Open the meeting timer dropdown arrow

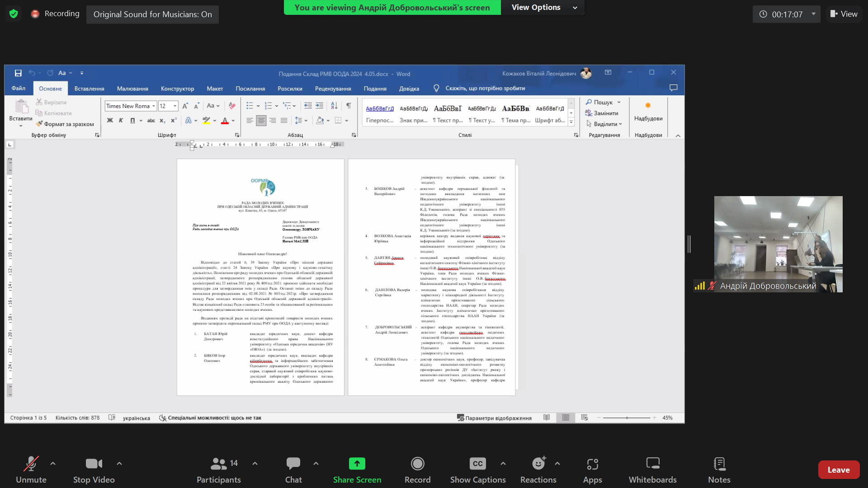tap(813, 14)
